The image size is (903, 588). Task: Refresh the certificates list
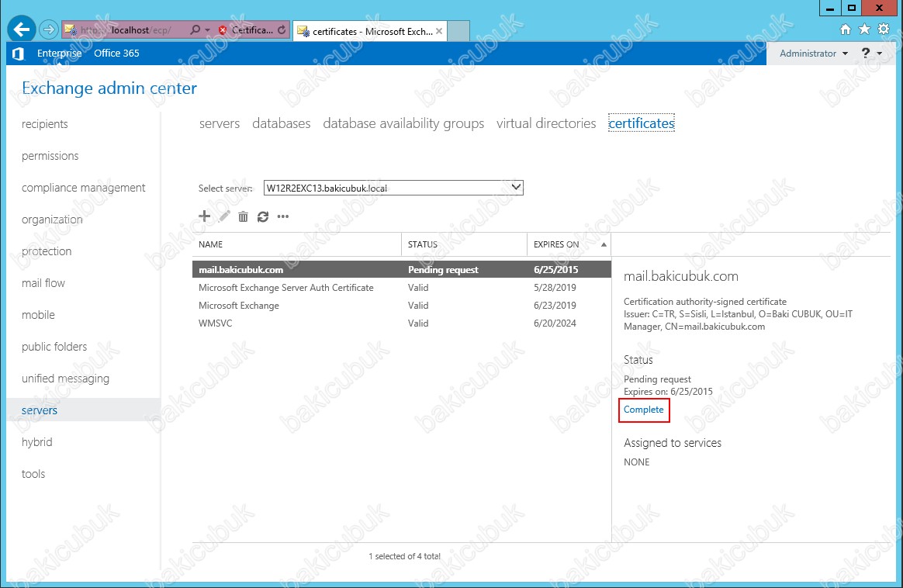[263, 216]
